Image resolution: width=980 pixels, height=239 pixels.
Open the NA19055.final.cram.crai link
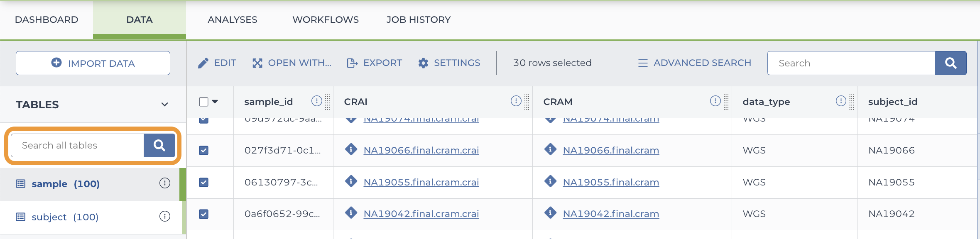pos(421,182)
